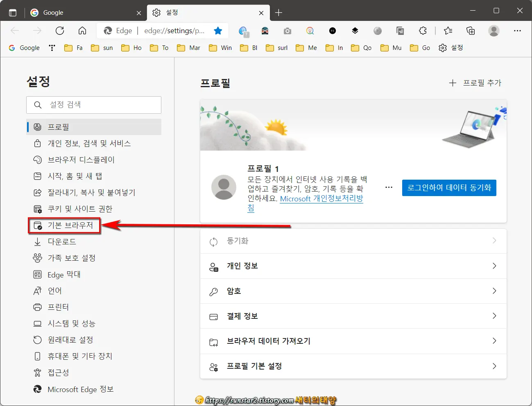Click the profile avatar icon in toolbar
The height and width of the screenshot is (406, 532).
coord(494,31)
